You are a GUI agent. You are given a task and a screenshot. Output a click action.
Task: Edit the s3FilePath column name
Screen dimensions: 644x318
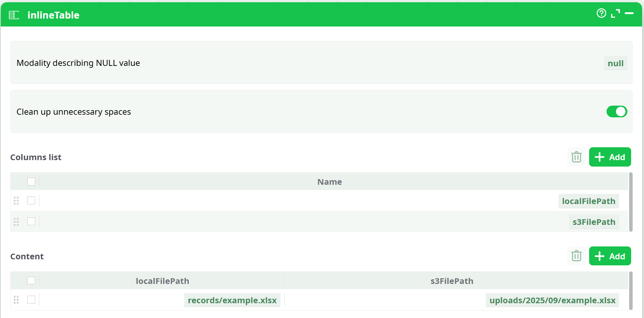(594, 222)
